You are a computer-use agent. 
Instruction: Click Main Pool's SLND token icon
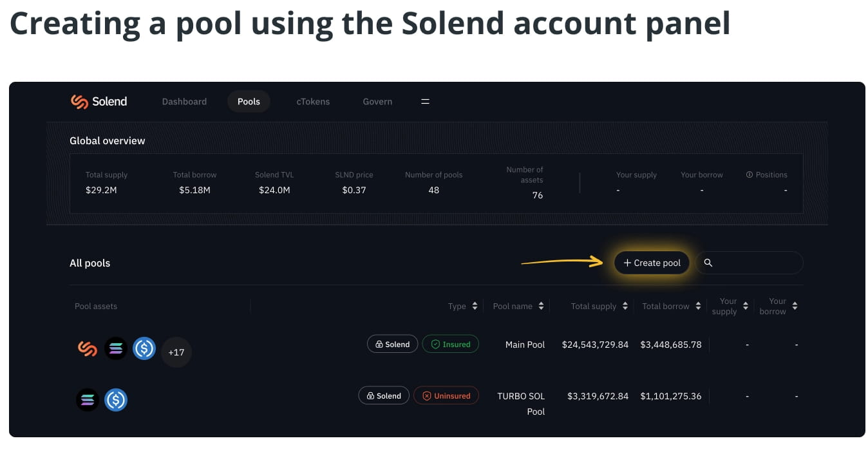point(88,348)
